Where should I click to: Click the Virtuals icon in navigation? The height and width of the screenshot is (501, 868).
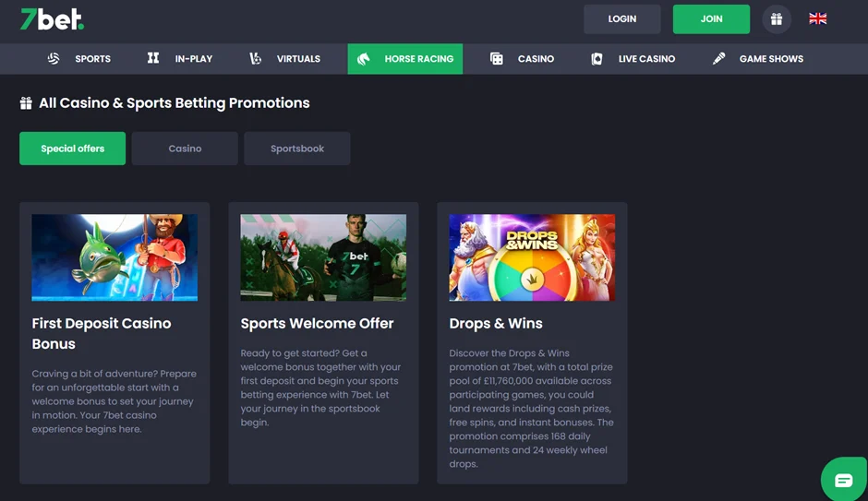[256, 59]
